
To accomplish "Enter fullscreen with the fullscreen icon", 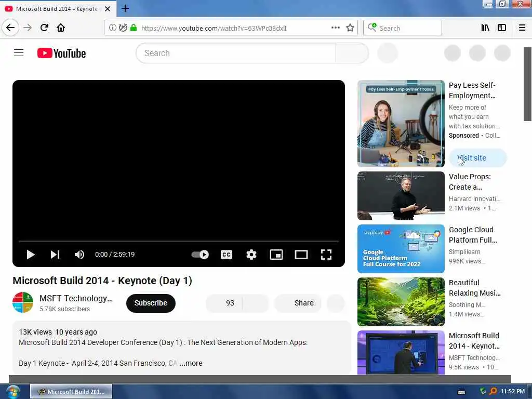I will click(326, 255).
